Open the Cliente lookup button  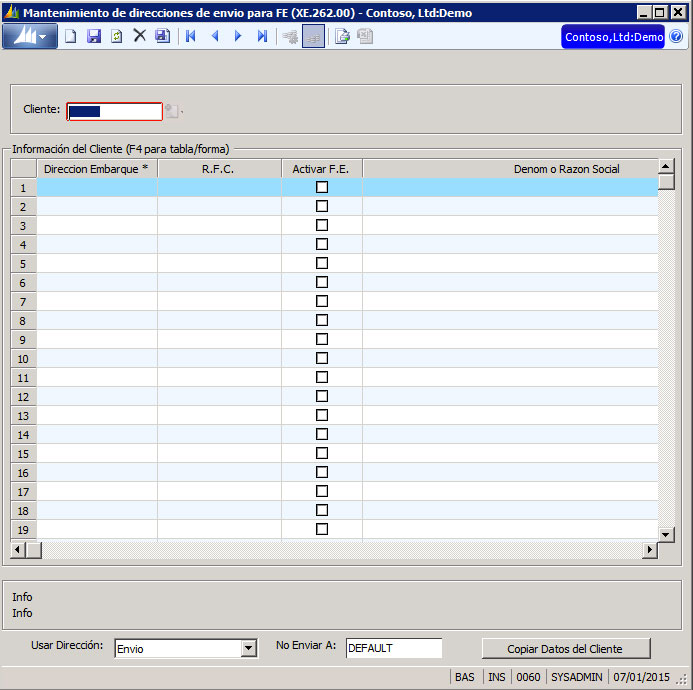[x=173, y=111]
